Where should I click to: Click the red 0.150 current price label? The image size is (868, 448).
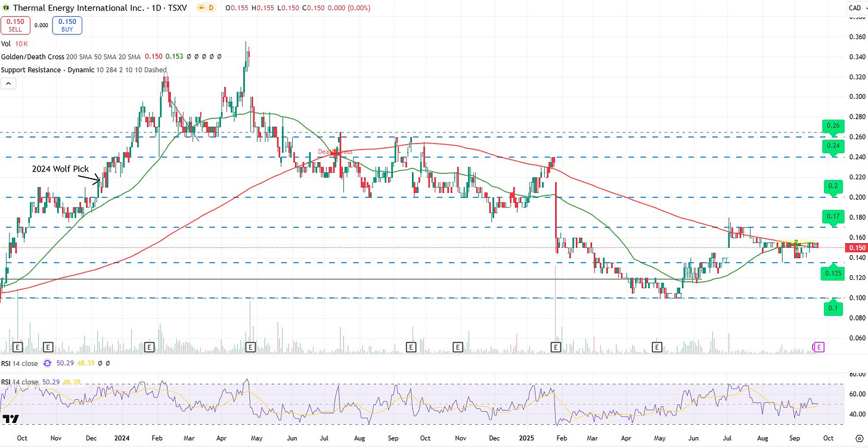855,248
